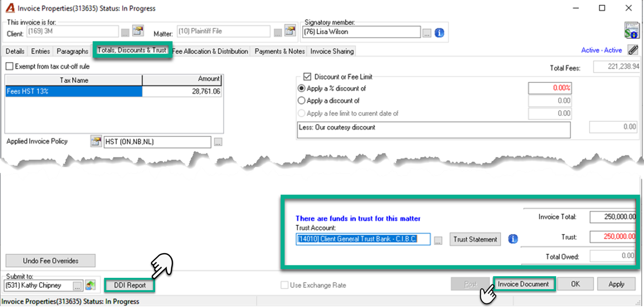Toggle Exempt from tax cut-off rule
Image resolution: width=644 pixels, height=307 pixels.
click(10, 66)
